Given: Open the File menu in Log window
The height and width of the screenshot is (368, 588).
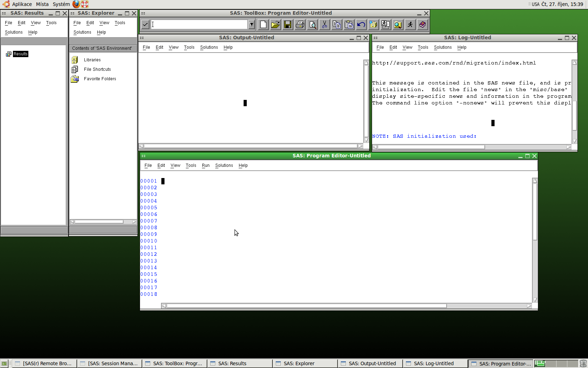Looking at the screenshot, I should 380,47.
